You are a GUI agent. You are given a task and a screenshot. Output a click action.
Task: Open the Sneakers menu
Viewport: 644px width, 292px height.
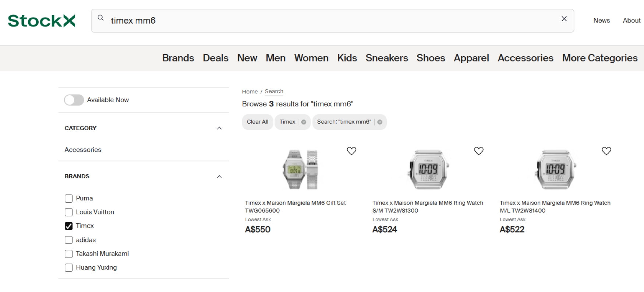387,58
